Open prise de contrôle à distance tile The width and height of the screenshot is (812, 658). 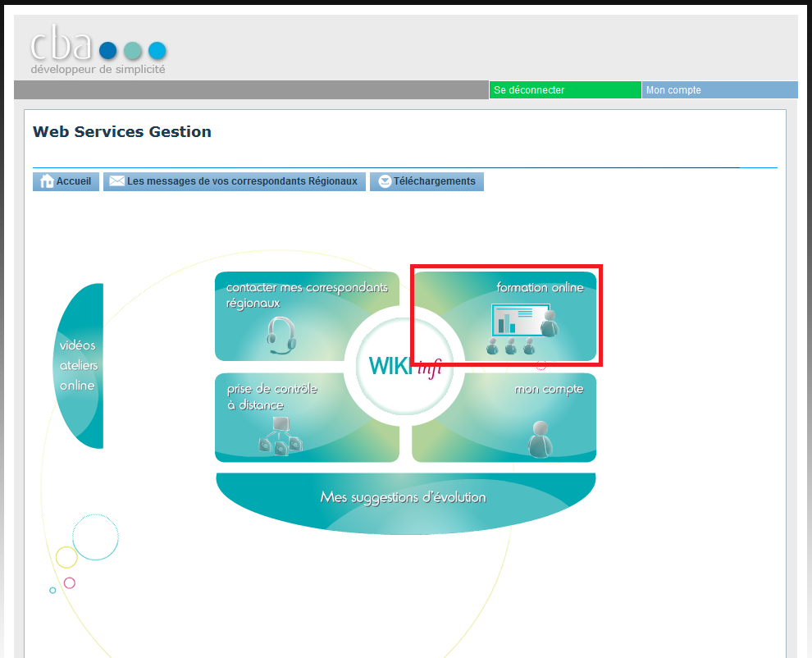[x=307, y=418]
